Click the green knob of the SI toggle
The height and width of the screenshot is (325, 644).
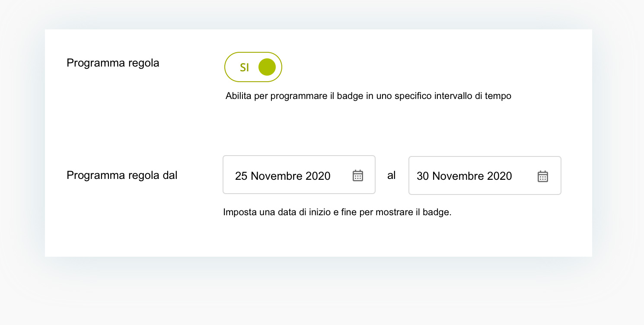click(267, 67)
